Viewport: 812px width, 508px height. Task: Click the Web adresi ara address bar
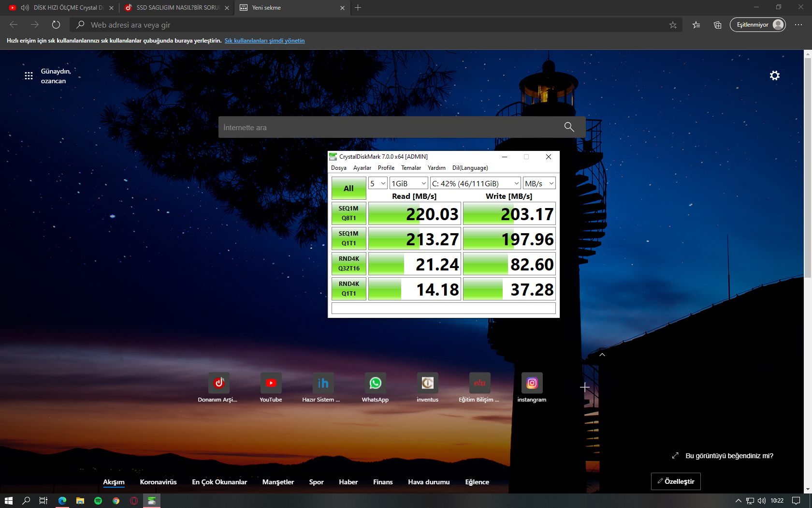(376, 25)
